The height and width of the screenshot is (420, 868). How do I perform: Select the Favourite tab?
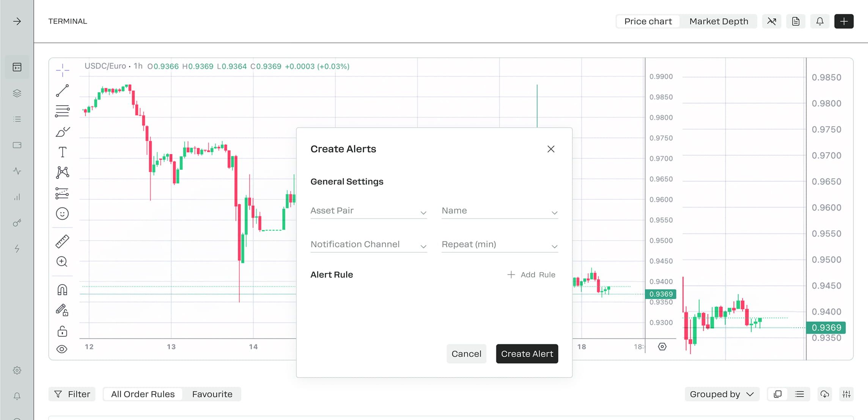click(212, 394)
